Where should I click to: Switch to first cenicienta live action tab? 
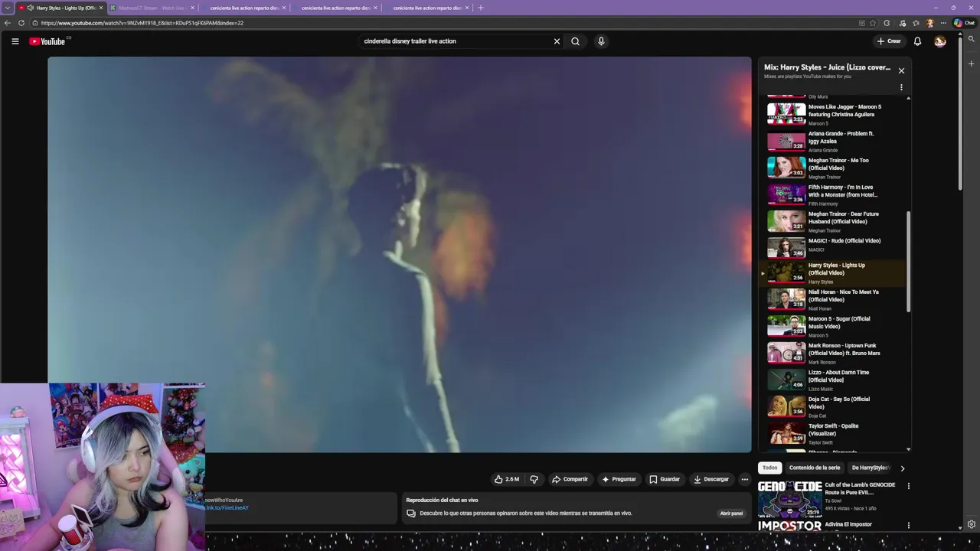click(x=243, y=8)
